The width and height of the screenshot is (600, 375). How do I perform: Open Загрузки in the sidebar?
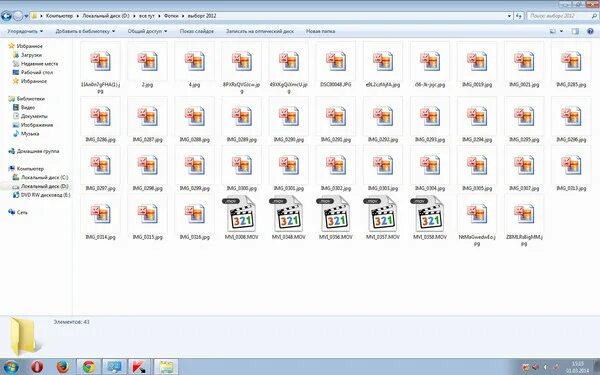pos(31,55)
